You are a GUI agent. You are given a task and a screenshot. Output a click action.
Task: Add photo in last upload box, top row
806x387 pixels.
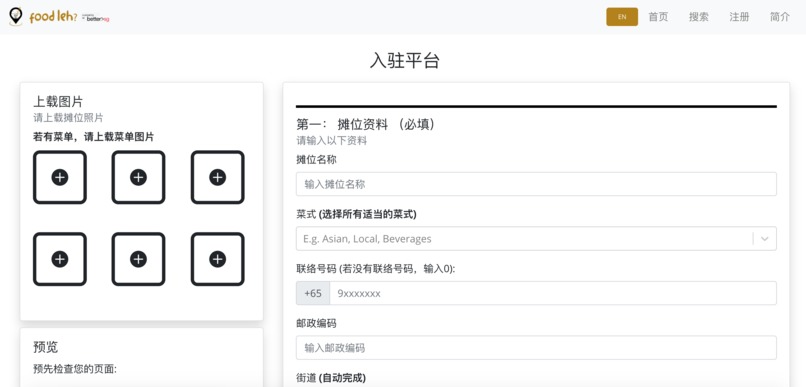(217, 177)
